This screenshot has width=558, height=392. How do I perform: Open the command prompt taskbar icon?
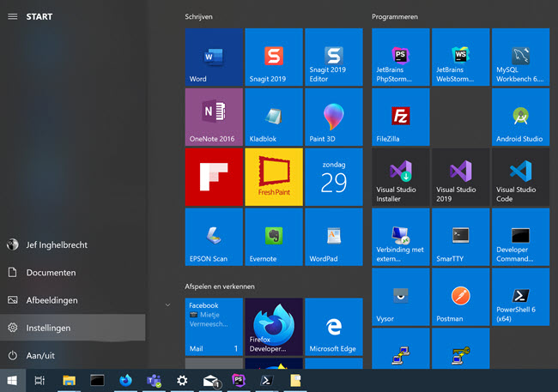(97, 381)
